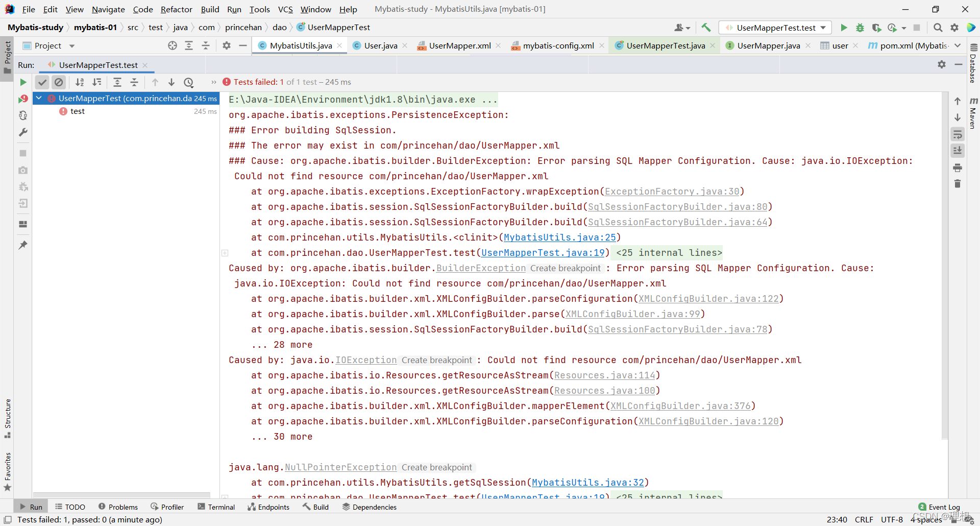The height and width of the screenshot is (526, 980).
Task: Open the Terminal tool window
Action: 216,507
